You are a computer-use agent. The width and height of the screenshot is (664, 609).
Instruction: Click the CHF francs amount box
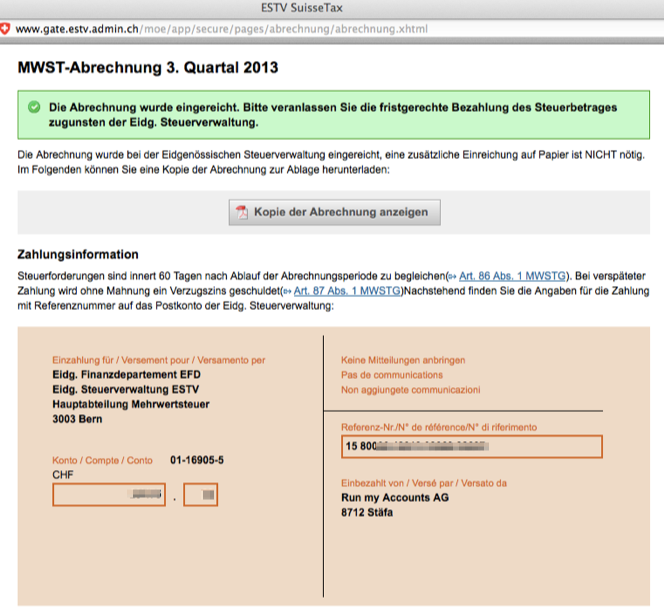click(109, 495)
